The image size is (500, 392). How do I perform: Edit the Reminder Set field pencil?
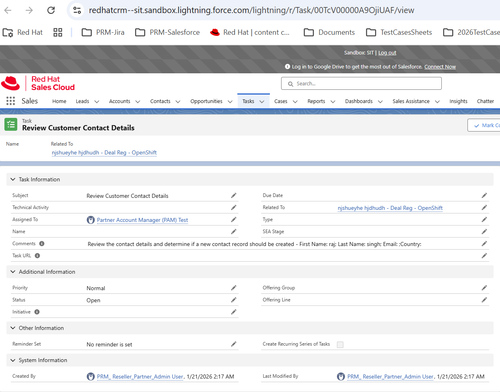click(234, 344)
